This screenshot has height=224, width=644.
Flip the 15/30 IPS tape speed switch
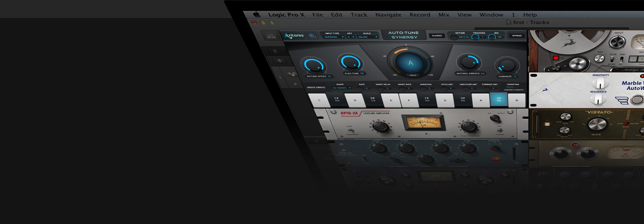[612, 59]
